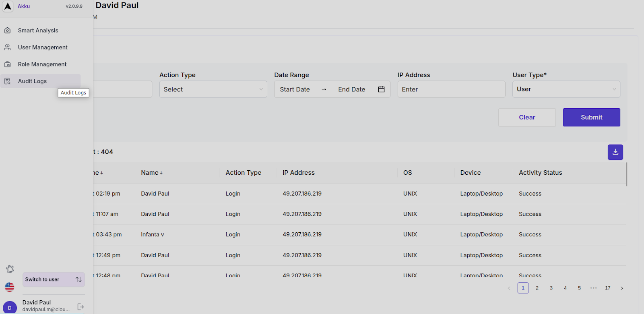Click the table vertical scrollbar
This screenshot has width=644, height=314.
(x=627, y=174)
